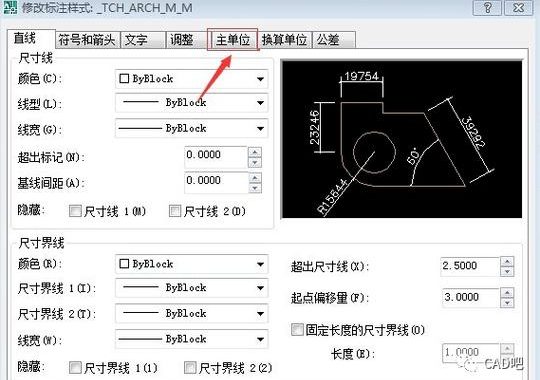Expand the 尺寸界线 2(T) linetype dropdown
The width and height of the screenshot is (540, 380).
pos(191,314)
